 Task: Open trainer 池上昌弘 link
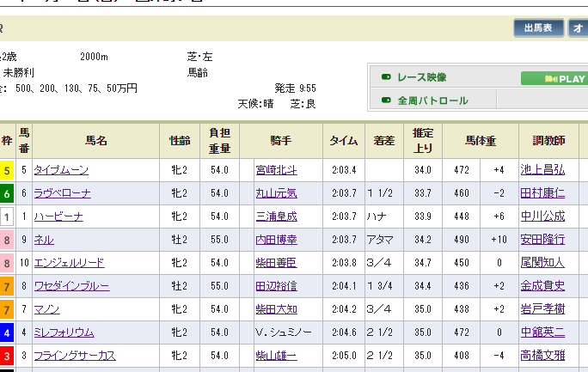(542, 170)
